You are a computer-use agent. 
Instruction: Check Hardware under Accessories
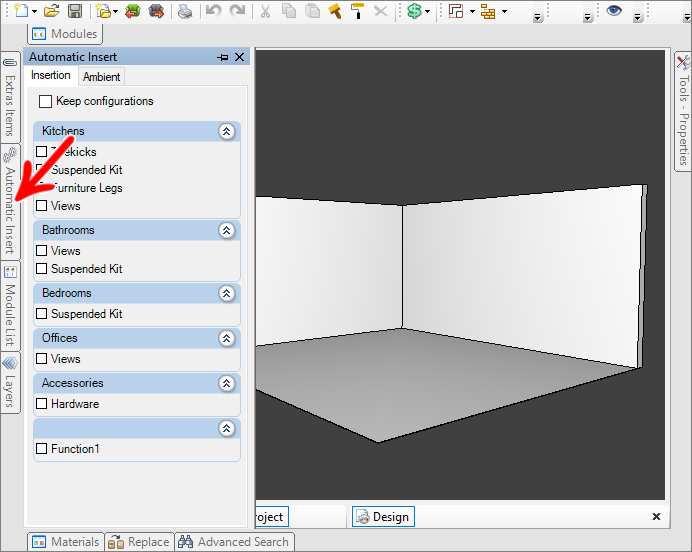click(41, 404)
